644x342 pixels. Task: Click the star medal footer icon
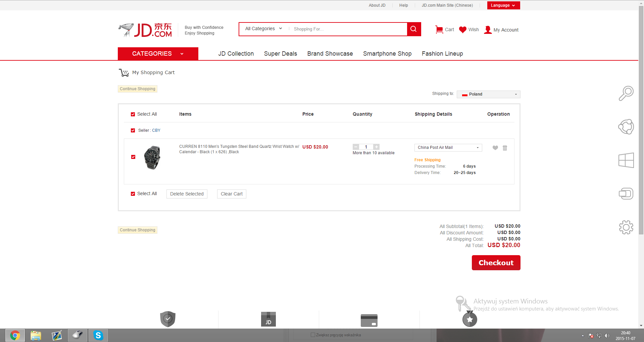(x=470, y=319)
